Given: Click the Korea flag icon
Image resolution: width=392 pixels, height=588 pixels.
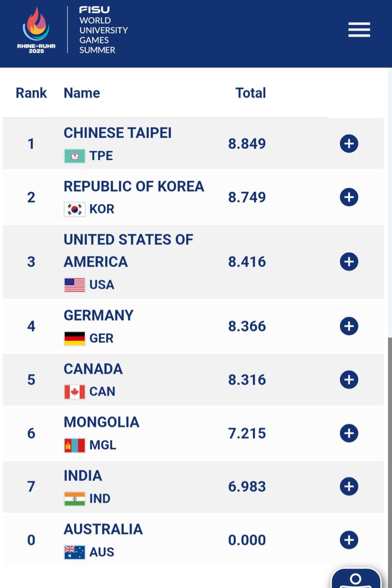Looking at the screenshot, I should (75, 209).
